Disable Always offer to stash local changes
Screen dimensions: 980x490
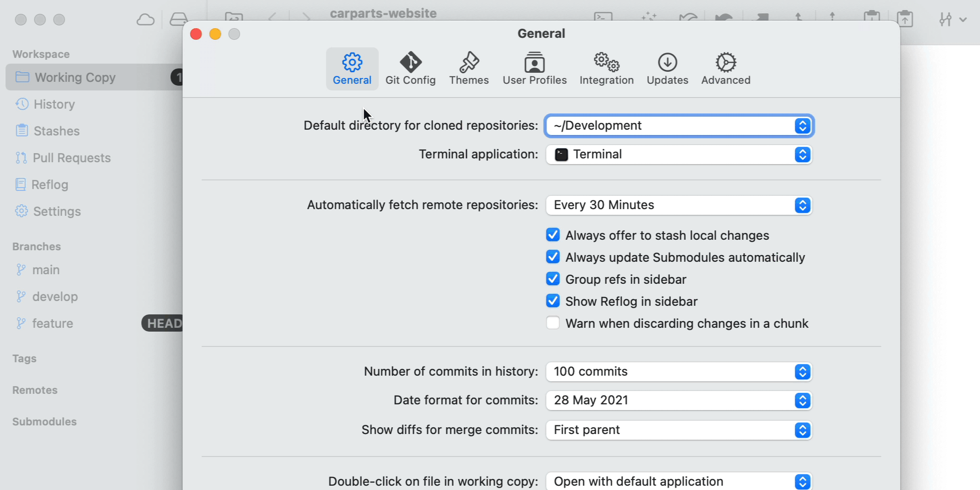coord(553,235)
